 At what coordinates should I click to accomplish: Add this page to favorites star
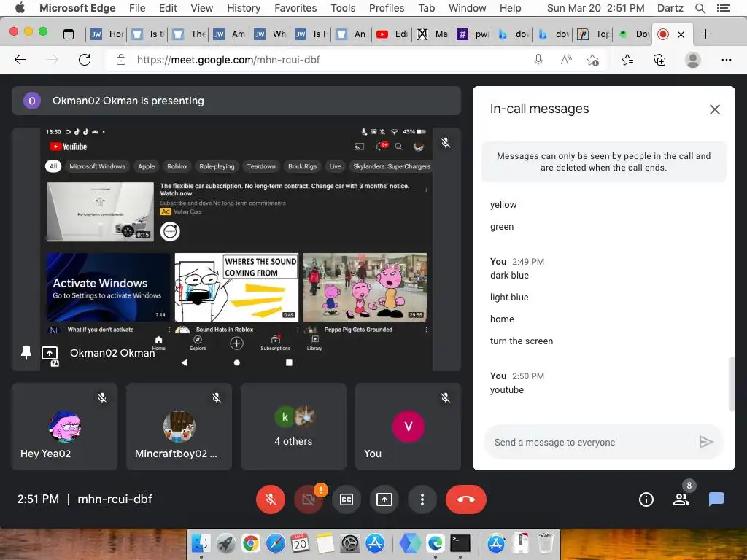(592, 60)
